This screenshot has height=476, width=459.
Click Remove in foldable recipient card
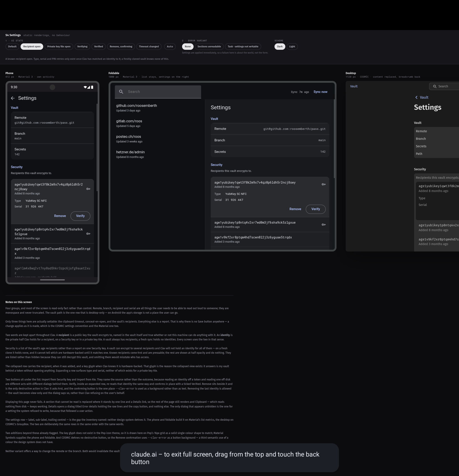pos(295,209)
